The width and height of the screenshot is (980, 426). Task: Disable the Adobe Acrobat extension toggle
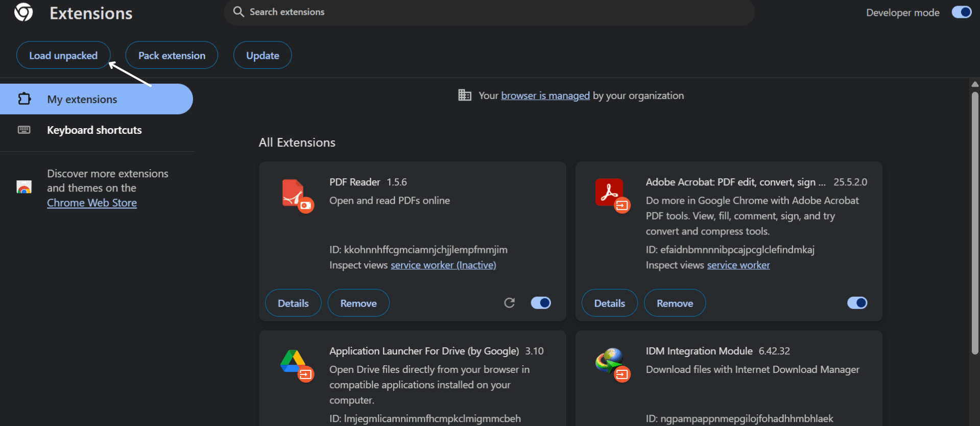pyautogui.click(x=857, y=303)
